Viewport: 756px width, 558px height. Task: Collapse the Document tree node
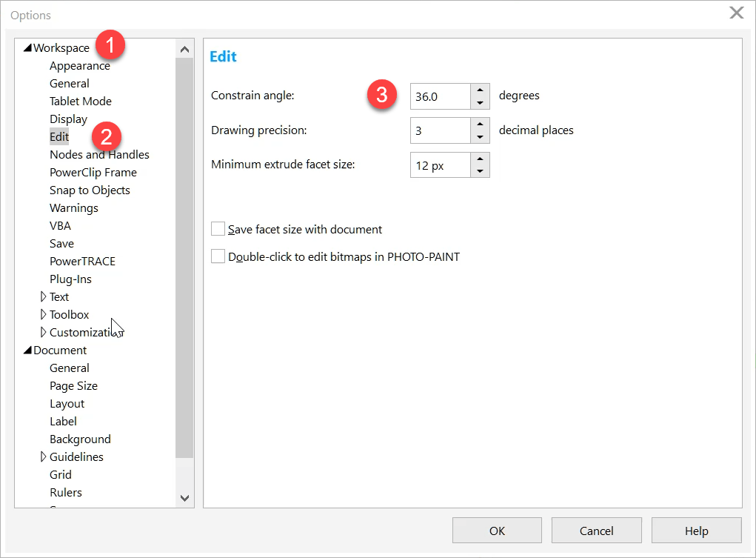click(x=27, y=351)
